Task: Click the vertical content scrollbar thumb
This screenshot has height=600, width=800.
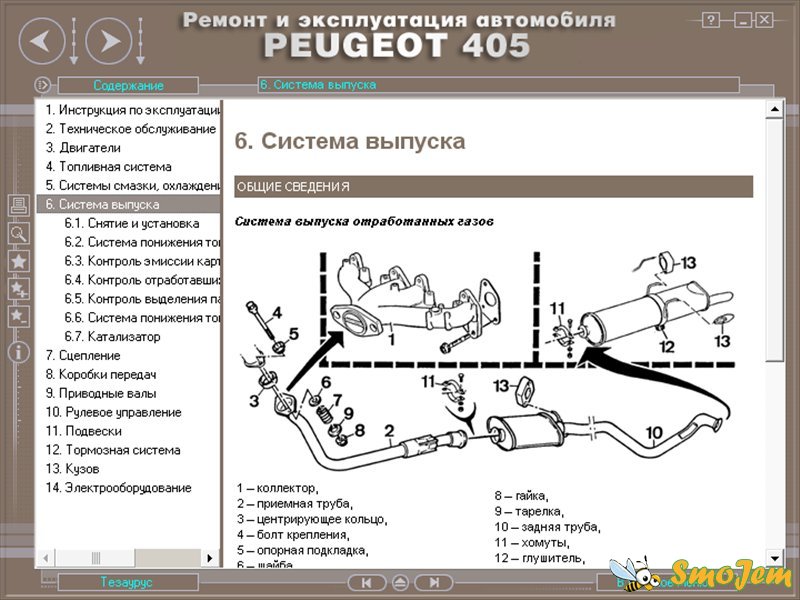Action: tap(774, 240)
